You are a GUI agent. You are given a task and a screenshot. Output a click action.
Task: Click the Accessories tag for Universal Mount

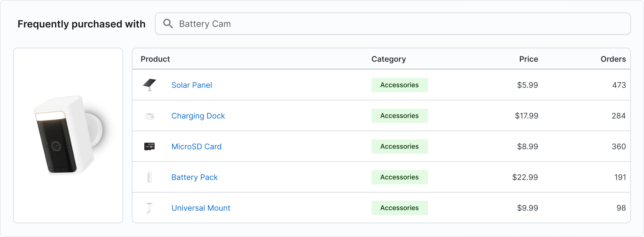399,208
